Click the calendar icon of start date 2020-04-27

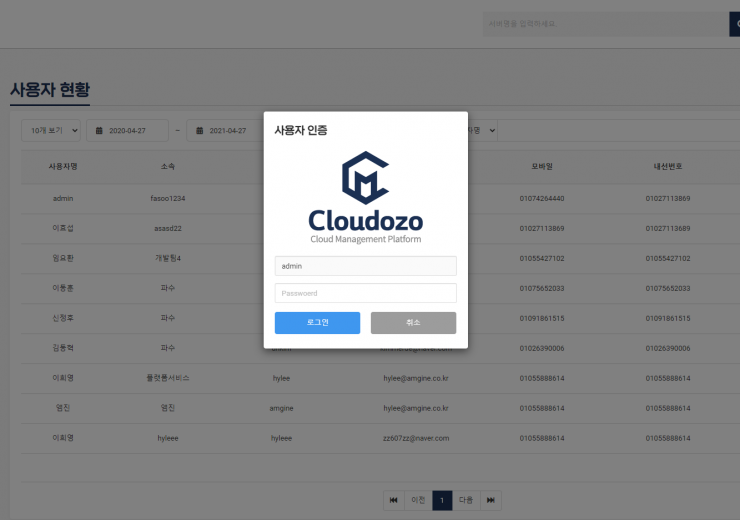98,131
